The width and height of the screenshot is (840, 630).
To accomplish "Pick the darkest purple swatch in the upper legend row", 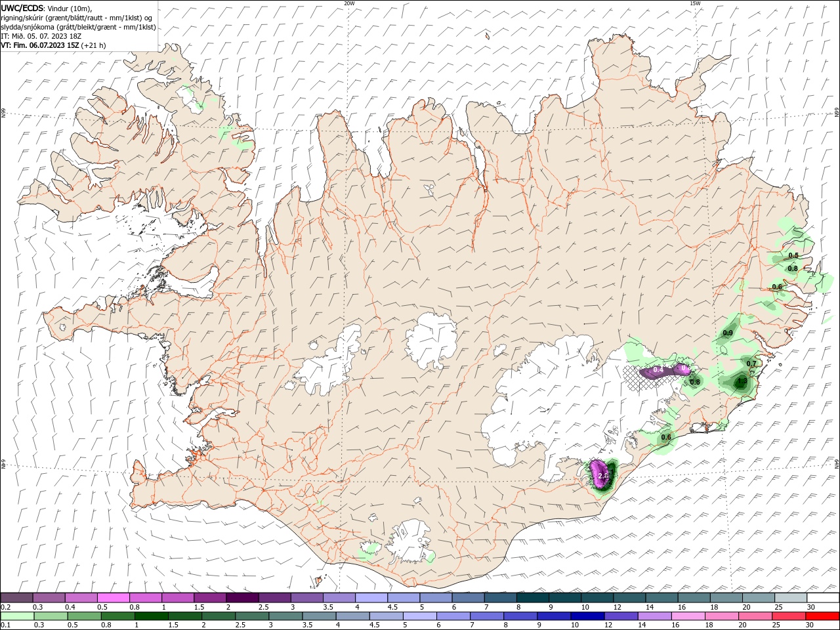I will tap(242, 598).
